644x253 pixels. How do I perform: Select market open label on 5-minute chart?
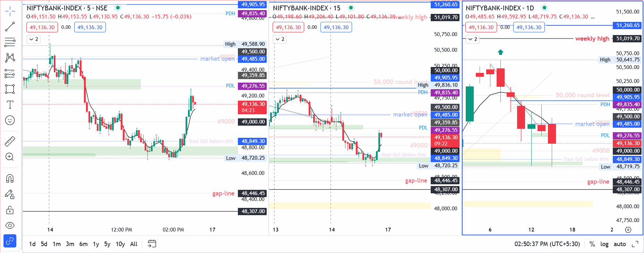pos(217,59)
